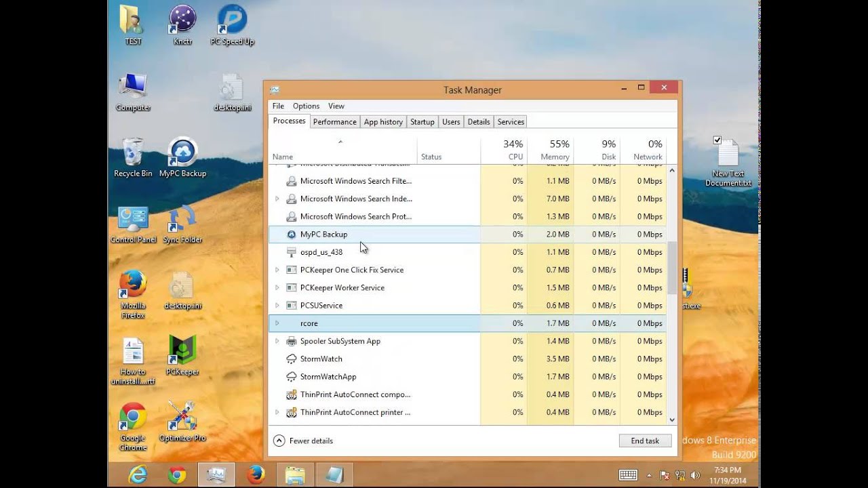This screenshot has width=868, height=488.
Task: Click the Spooler SubSystem App printer icon
Action: click(292, 342)
